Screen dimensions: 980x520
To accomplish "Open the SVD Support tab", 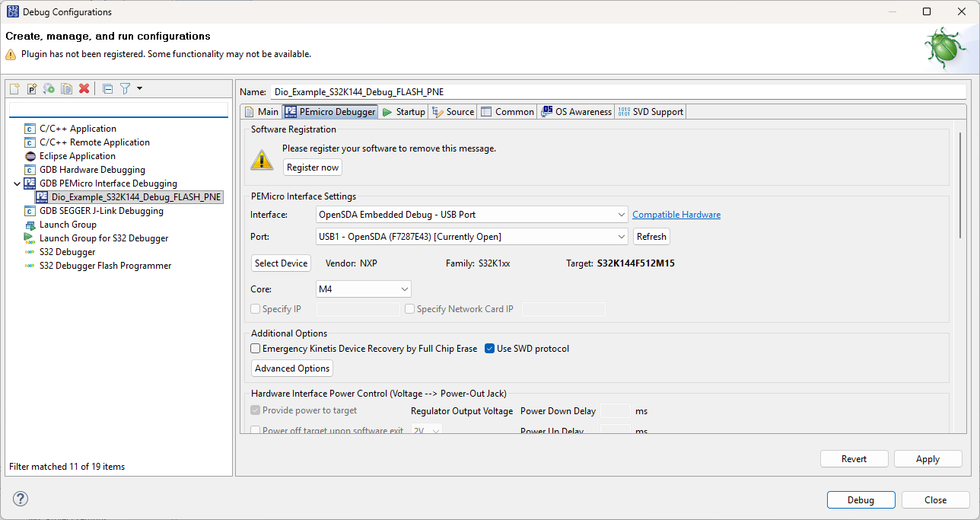I will (x=651, y=112).
